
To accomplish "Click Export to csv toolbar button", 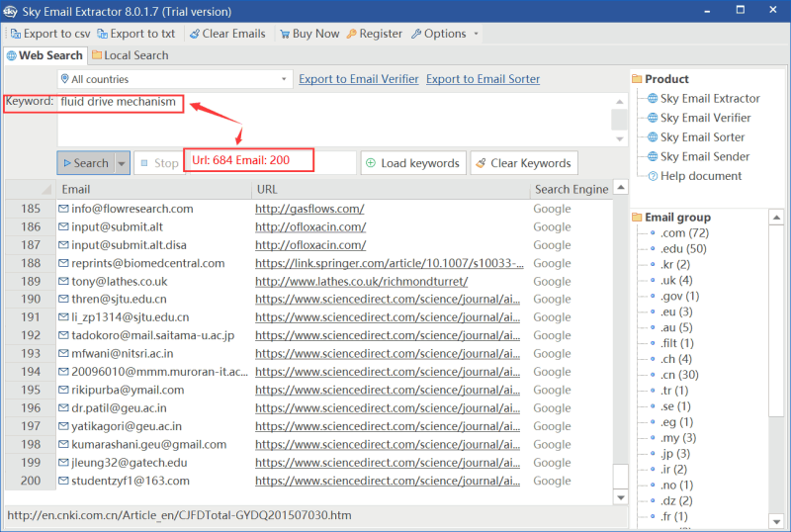I will [50, 34].
